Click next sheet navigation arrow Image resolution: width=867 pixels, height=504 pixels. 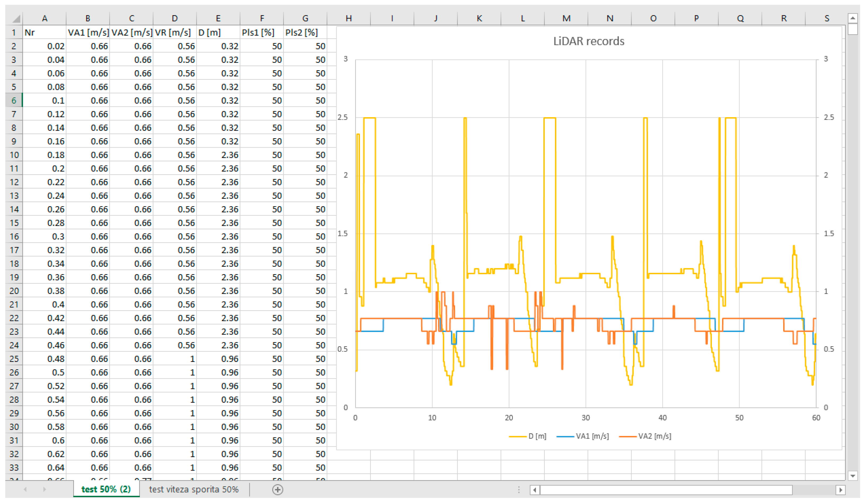coord(44,489)
